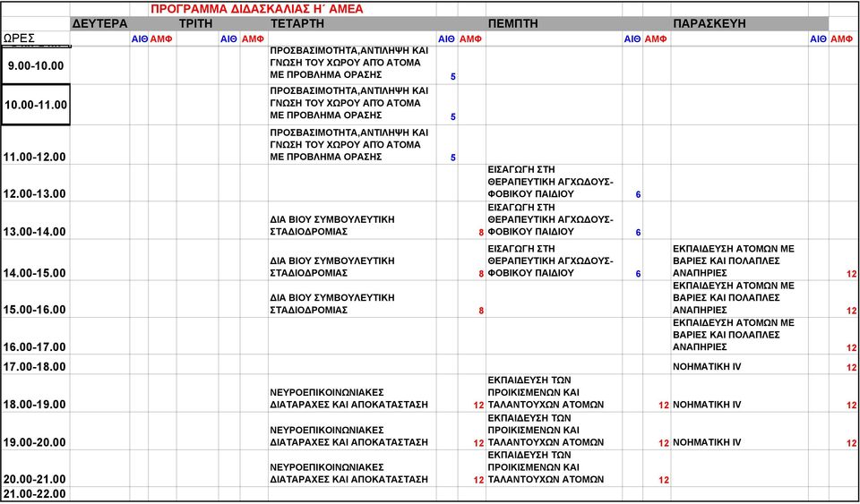
Task: Click the ΠΑΡΑΣΚΕΥΗ day header
Action: 709,23
